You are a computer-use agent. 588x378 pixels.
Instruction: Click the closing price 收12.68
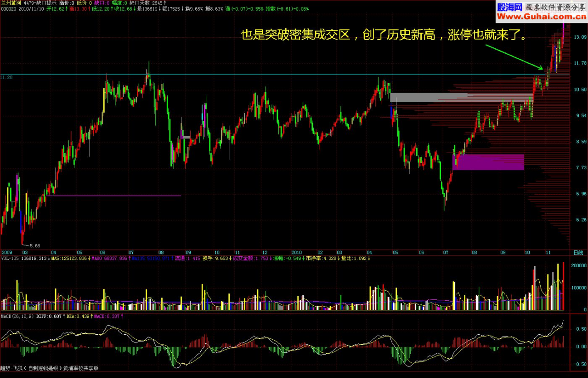point(124,9)
